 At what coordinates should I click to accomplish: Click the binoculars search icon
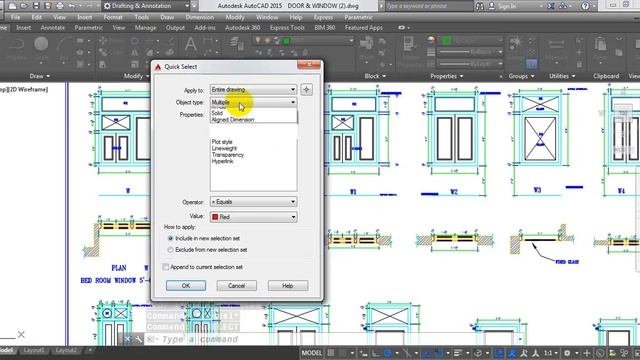click(480, 6)
